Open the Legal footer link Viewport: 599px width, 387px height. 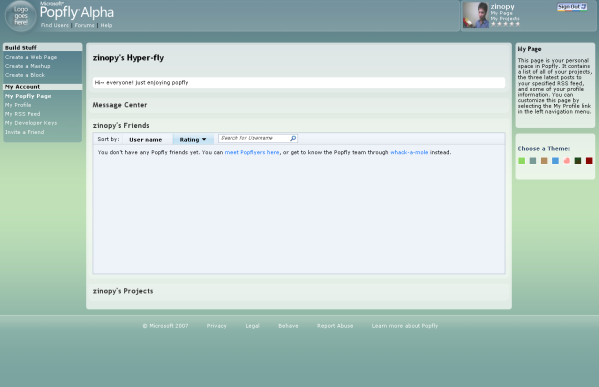253,326
